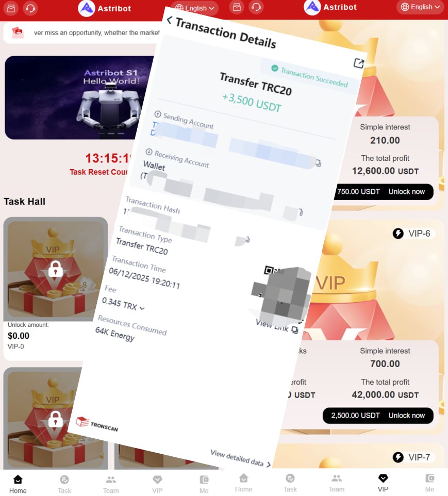Switch to the right VIP tab
448x496 pixels.
pos(383,483)
